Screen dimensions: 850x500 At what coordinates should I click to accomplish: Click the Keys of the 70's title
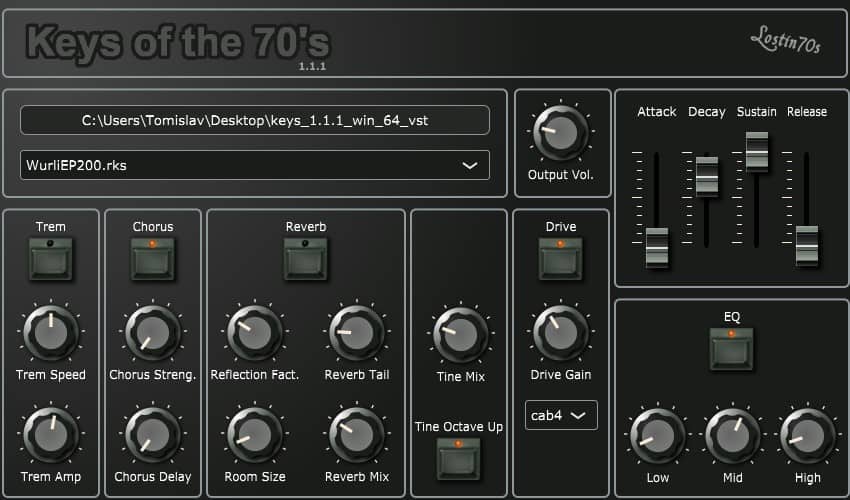(x=178, y=44)
